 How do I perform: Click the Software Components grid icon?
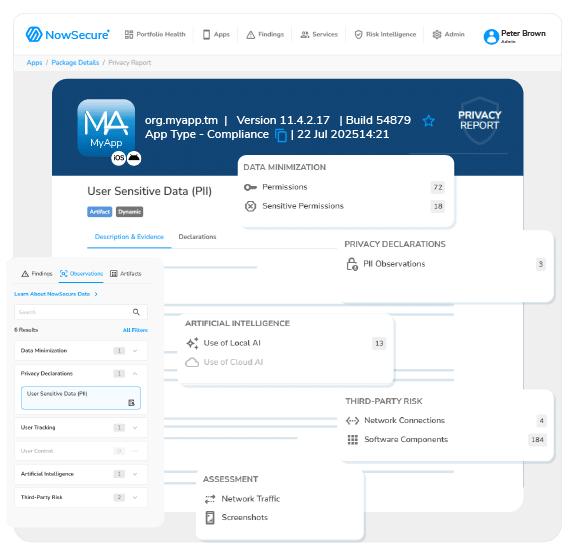click(353, 440)
